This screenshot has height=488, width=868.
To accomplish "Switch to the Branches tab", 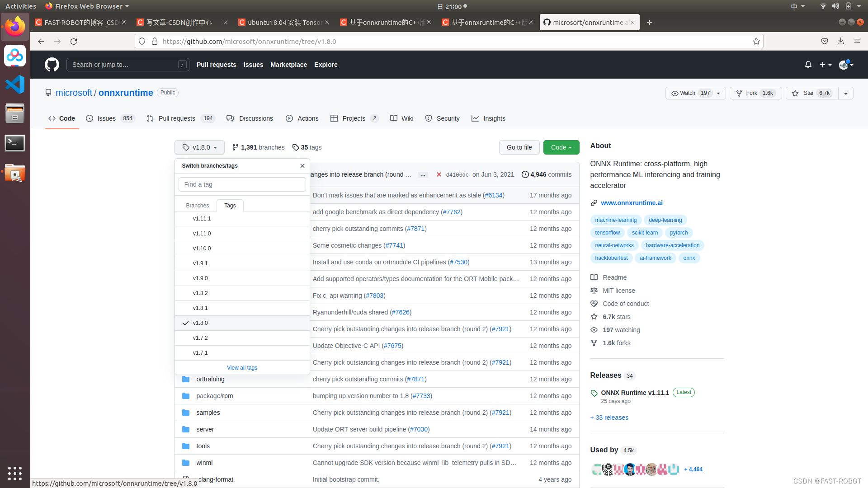I will click(197, 205).
